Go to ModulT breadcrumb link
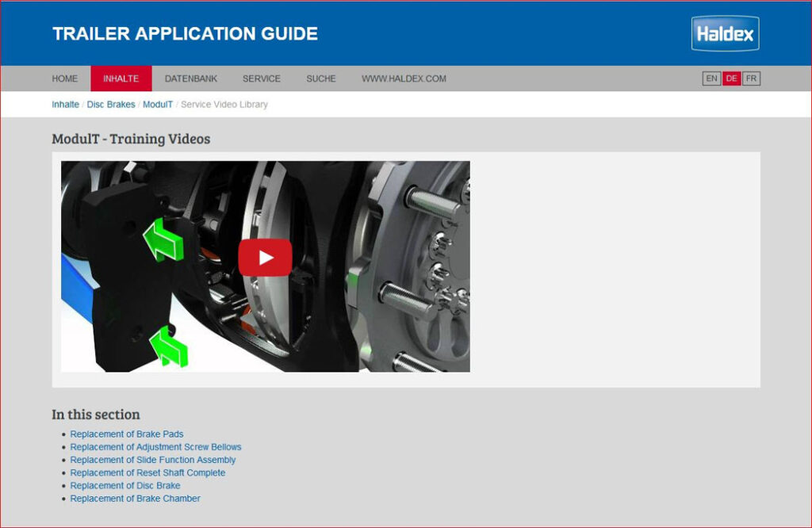The height and width of the screenshot is (528, 812). pyautogui.click(x=158, y=105)
